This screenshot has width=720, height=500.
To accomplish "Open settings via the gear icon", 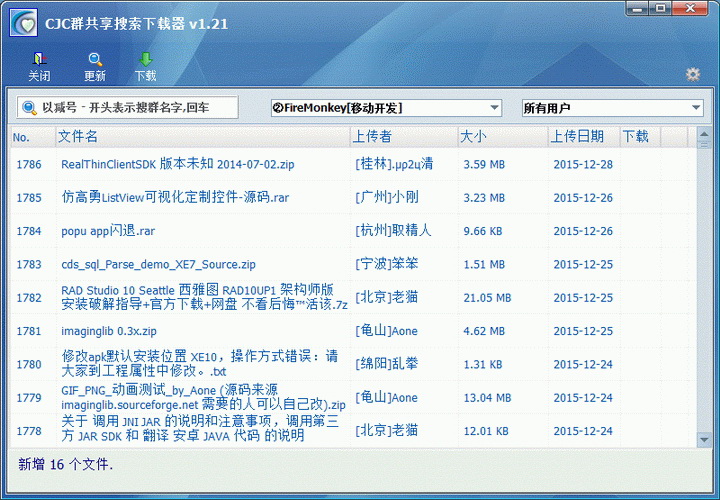I will [693, 74].
